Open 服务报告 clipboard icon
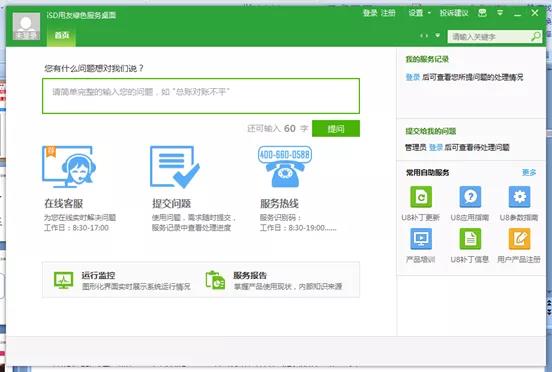Screen dimensions: 552x372 215,280
